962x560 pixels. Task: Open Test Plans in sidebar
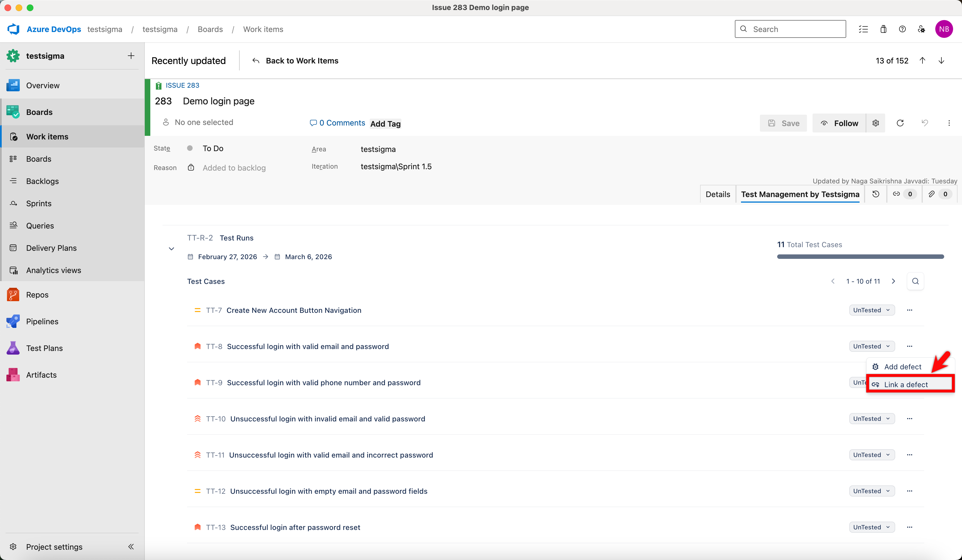73,348
